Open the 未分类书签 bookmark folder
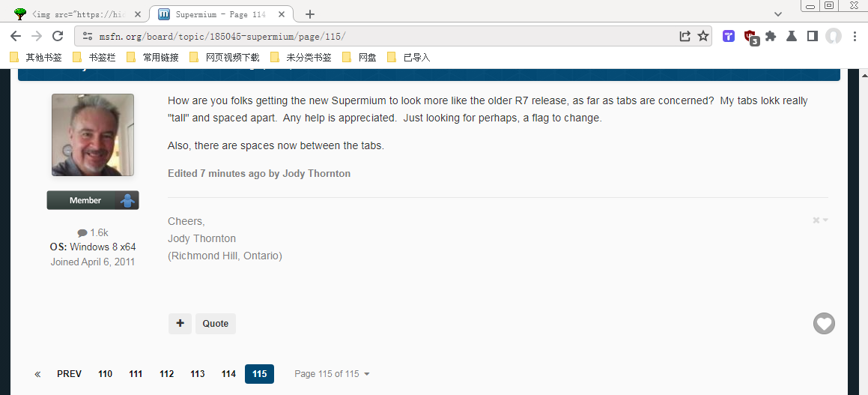This screenshot has height=395, width=868. [x=301, y=57]
